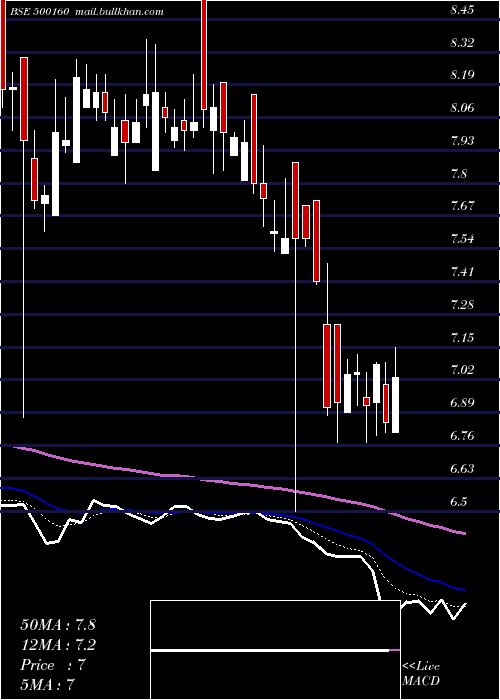500x700 pixels.
Task: Select the 7.15 price axis label
Action: [462, 338]
